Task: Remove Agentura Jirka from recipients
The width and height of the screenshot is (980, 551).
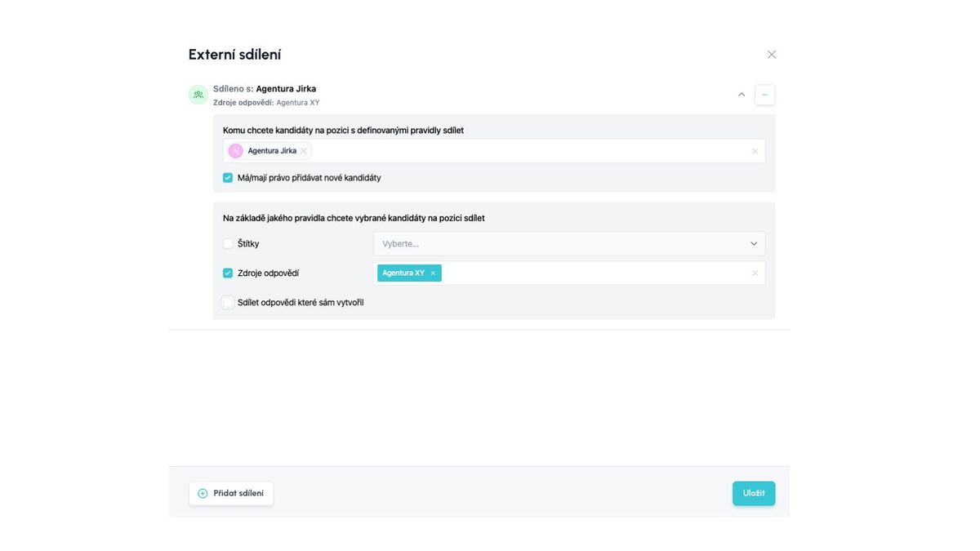Action: 304,151
